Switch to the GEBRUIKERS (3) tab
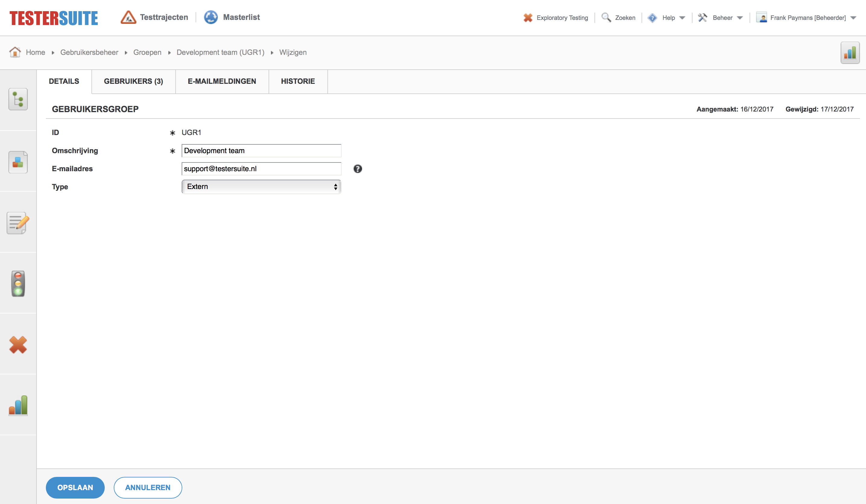This screenshot has width=866, height=504. click(133, 81)
